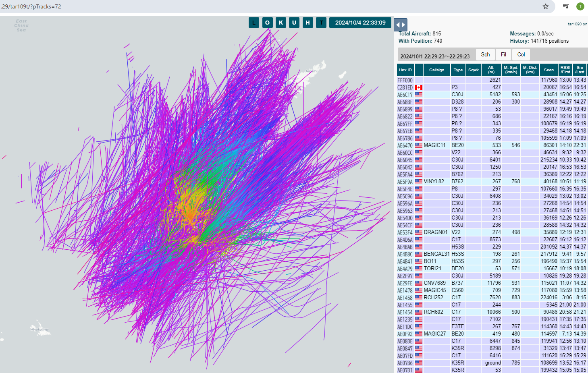Screen dimensions: 588x373
Task: Click the O map control button
Action: [267, 23]
